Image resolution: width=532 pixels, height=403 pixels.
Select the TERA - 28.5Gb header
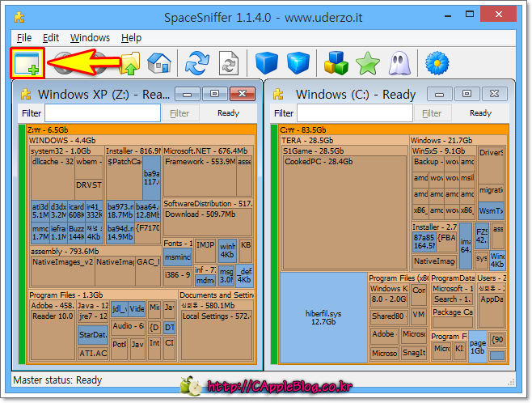coord(344,140)
